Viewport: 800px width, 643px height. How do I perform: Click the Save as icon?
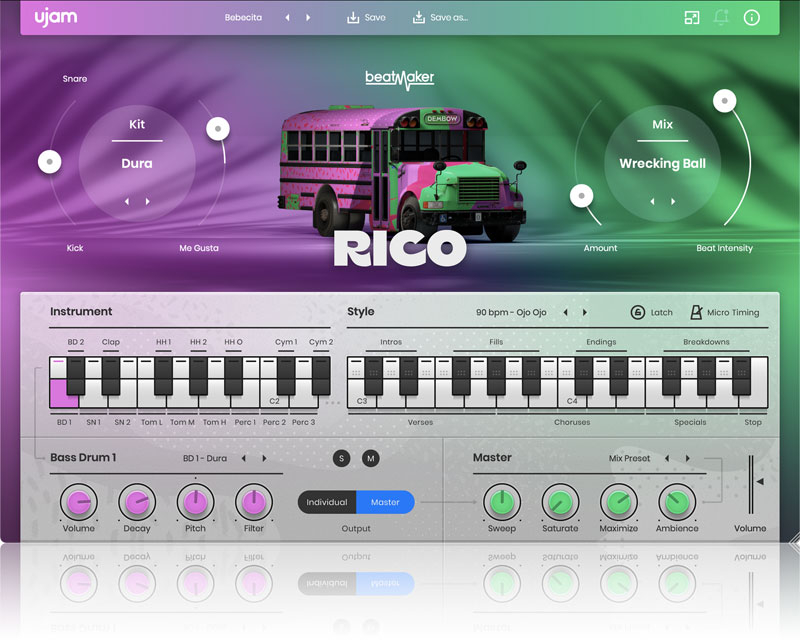click(418, 18)
